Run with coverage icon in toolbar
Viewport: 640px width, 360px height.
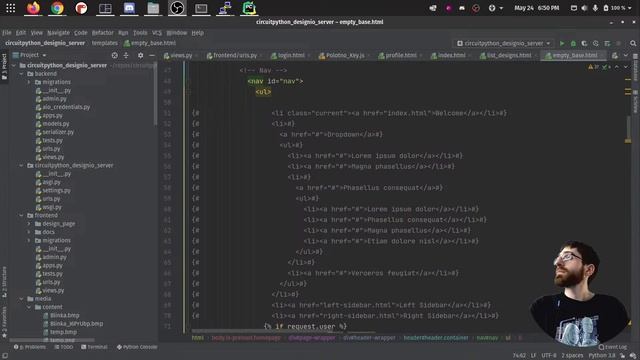pos(584,43)
